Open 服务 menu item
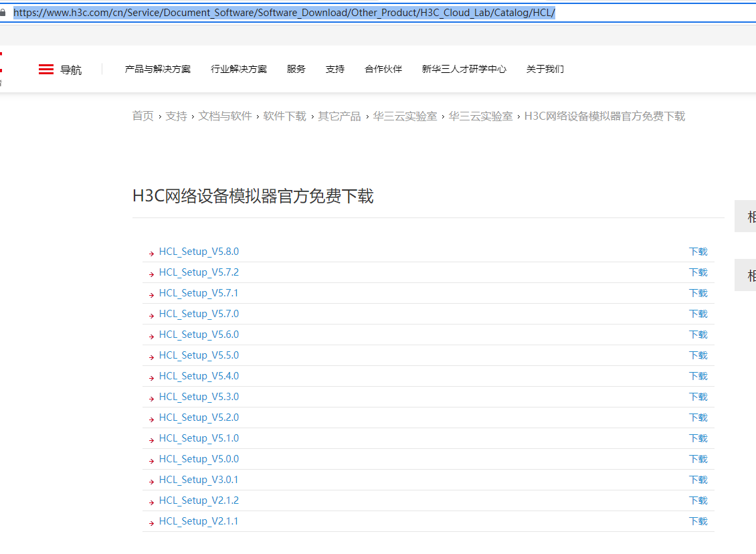This screenshot has width=756, height=554. 296,69
